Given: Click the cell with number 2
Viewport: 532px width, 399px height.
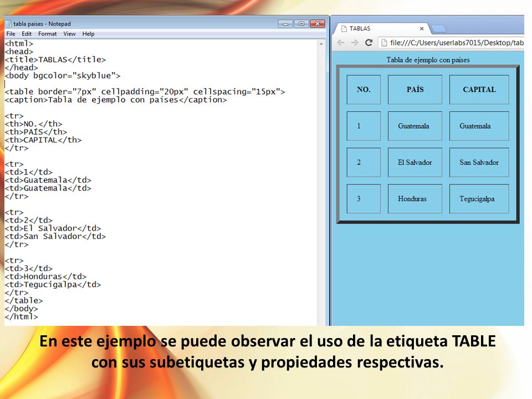Looking at the screenshot, I should point(364,162).
